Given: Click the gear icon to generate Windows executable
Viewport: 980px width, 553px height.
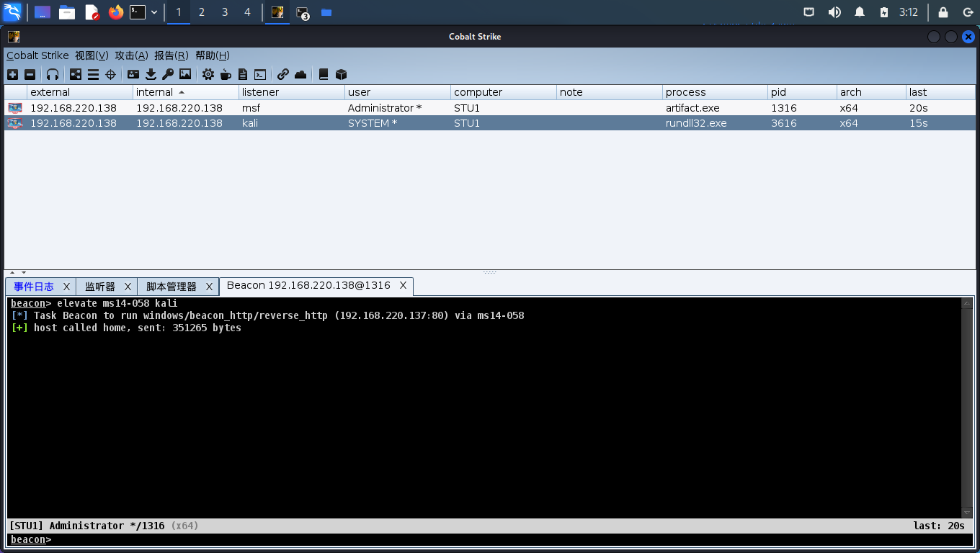Looking at the screenshot, I should coord(208,74).
